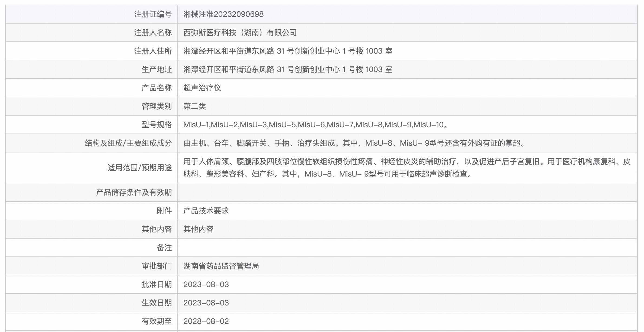Screen dimensions: 644x332
Task: Click product name 超声治疗仪
Action: coord(202,88)
